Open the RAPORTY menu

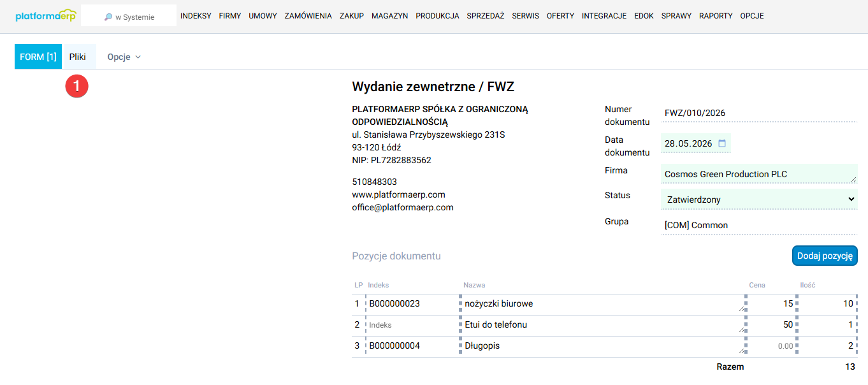[x=716, y=16]
